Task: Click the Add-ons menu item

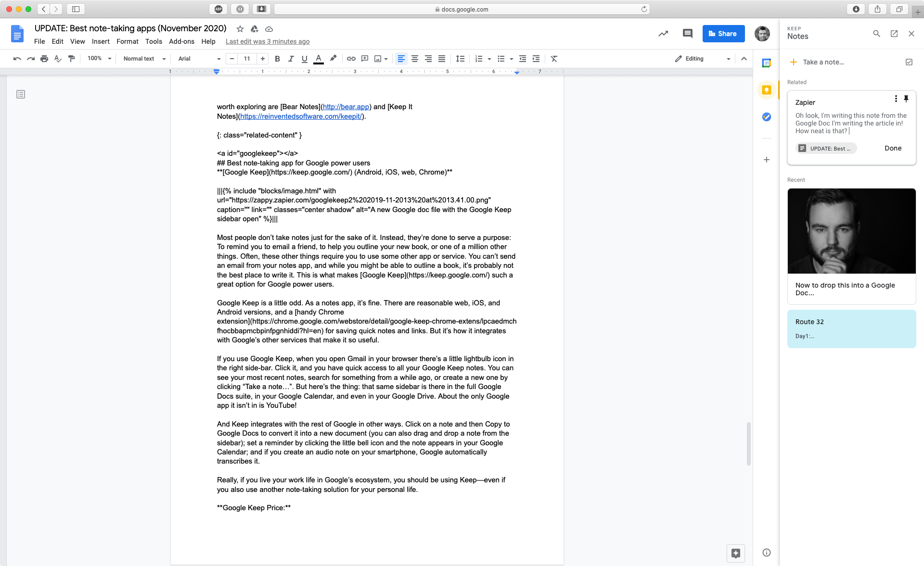Action: (181, 41)
